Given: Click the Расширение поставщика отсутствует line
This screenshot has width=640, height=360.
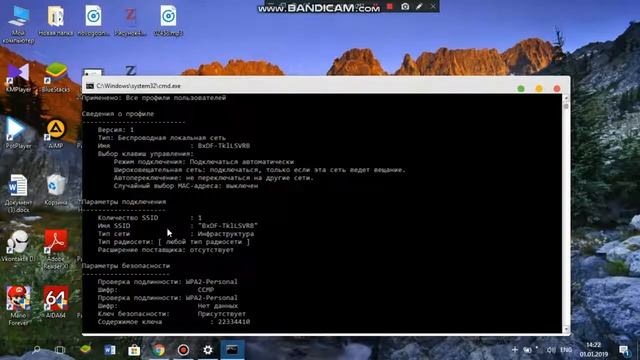Looking at the screenshot, I should (166, 250).
